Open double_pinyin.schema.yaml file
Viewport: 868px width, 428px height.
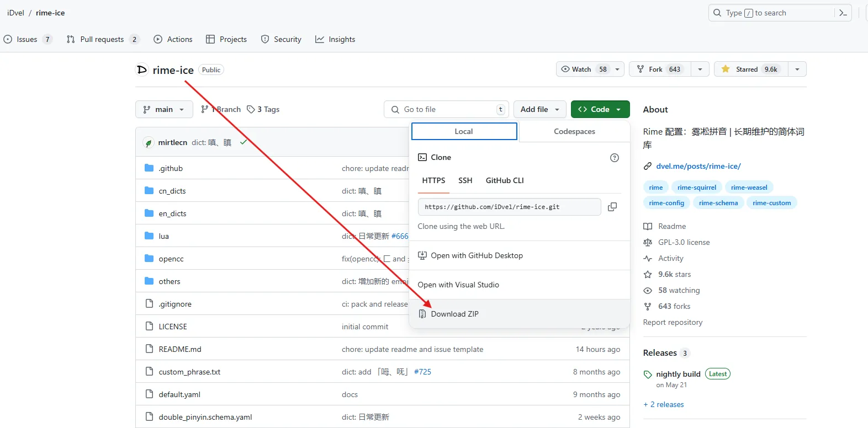205,417
